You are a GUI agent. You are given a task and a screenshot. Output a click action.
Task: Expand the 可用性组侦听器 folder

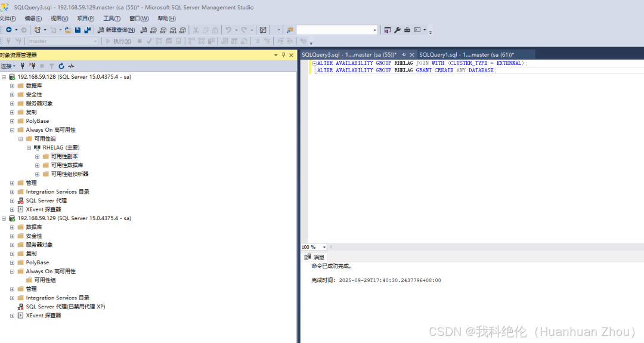click(x=38, y=174)
